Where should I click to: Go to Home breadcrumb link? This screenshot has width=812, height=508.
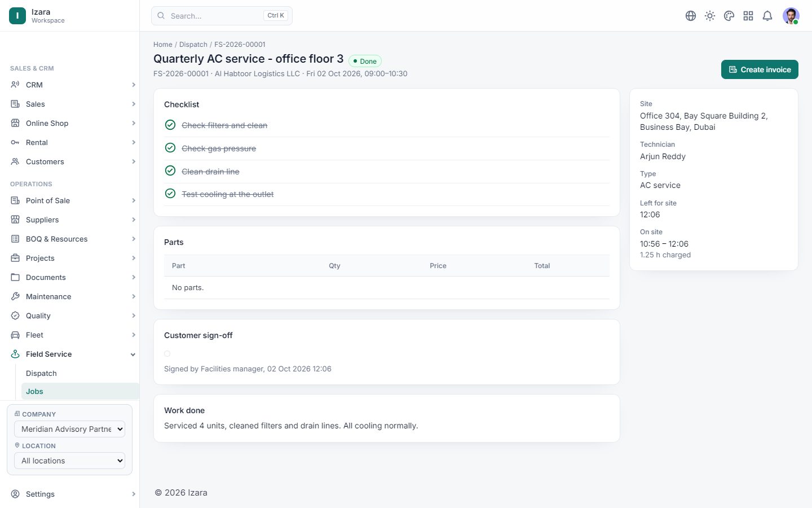[163, 45]
